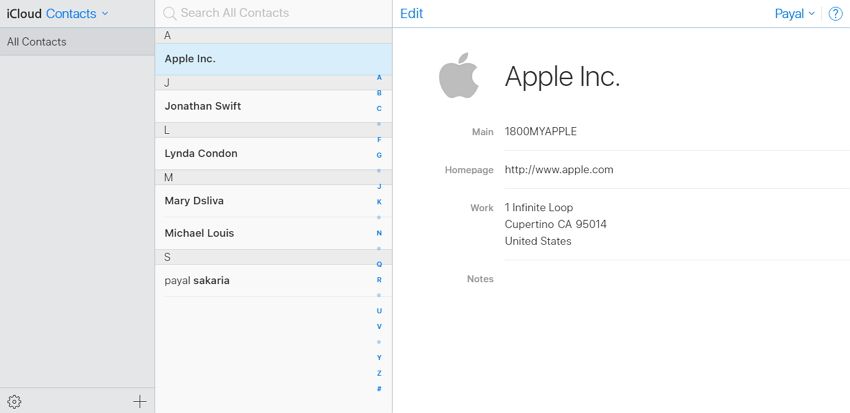Click the Apple logo contact photo

tap(459, 77)
